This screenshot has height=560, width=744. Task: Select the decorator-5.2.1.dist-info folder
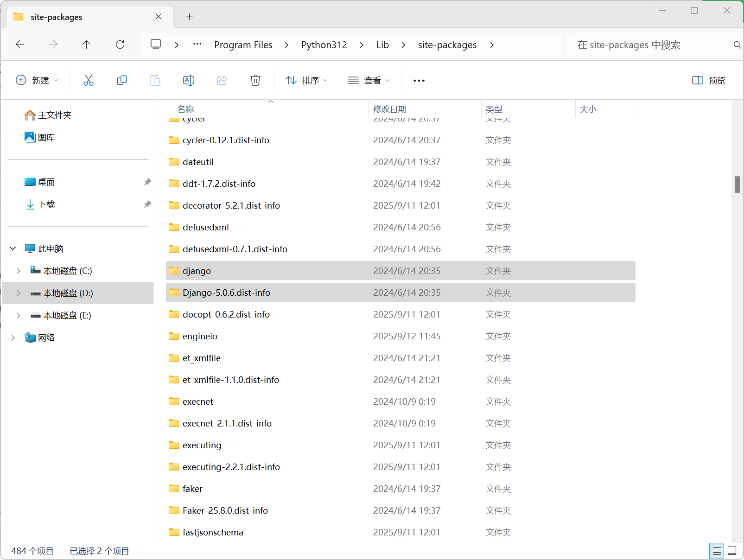pos(231,205)
